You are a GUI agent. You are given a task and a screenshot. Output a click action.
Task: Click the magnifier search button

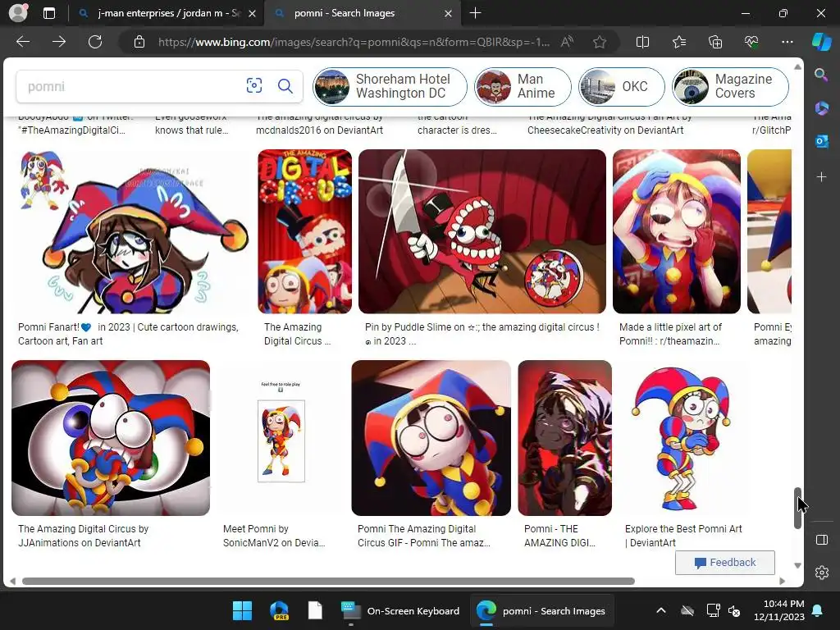coord(285,85)
